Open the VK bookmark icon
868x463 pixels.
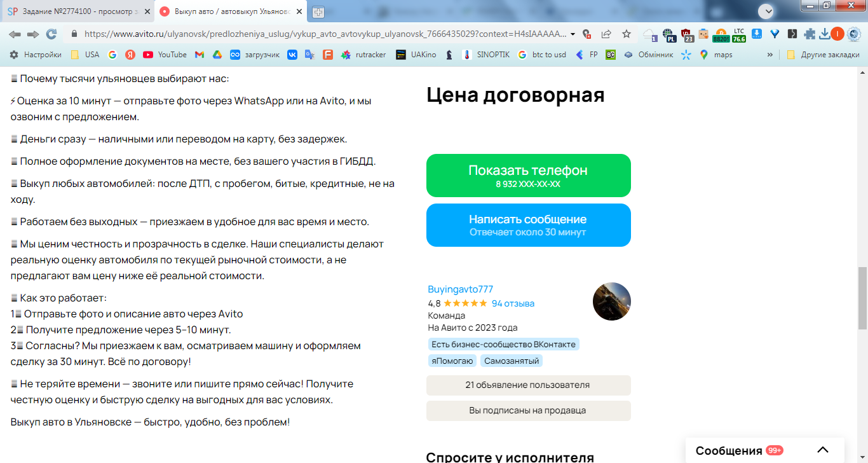(x=292, y=55)
